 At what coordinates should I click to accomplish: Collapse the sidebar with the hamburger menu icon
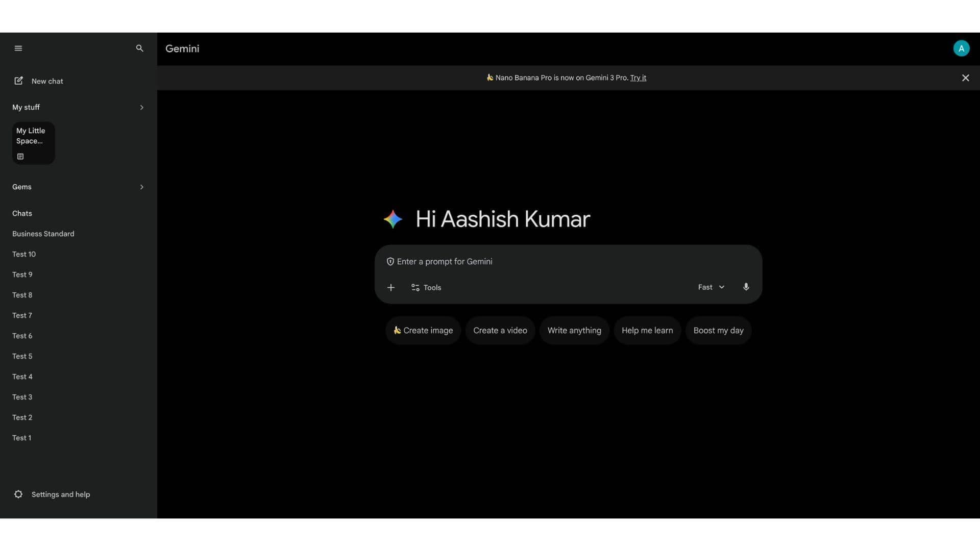pyautogui.click(x=18, y=48)
